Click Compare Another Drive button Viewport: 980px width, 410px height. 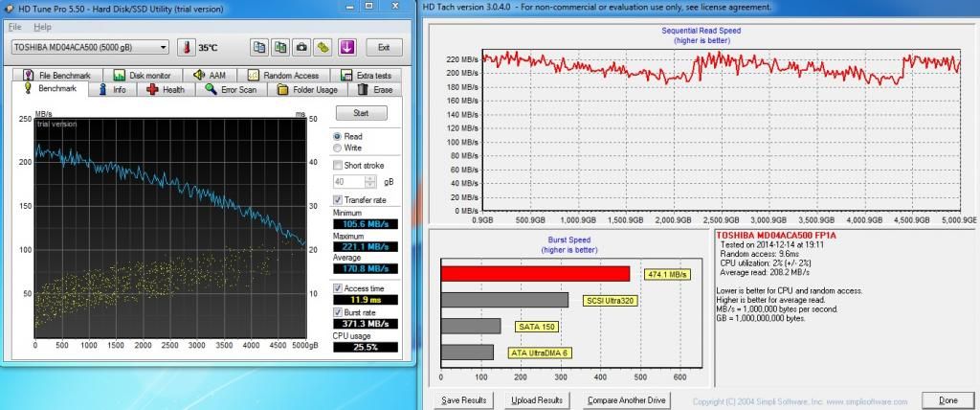[x=626, y=400]
